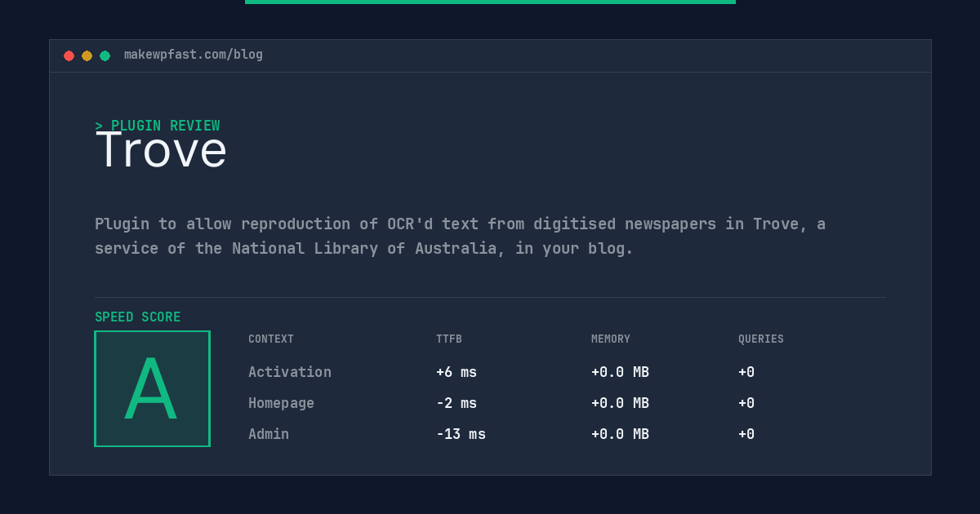Click the 'MEMORY' column header
This screenshot has width=980, height=514.
point(611,339)
